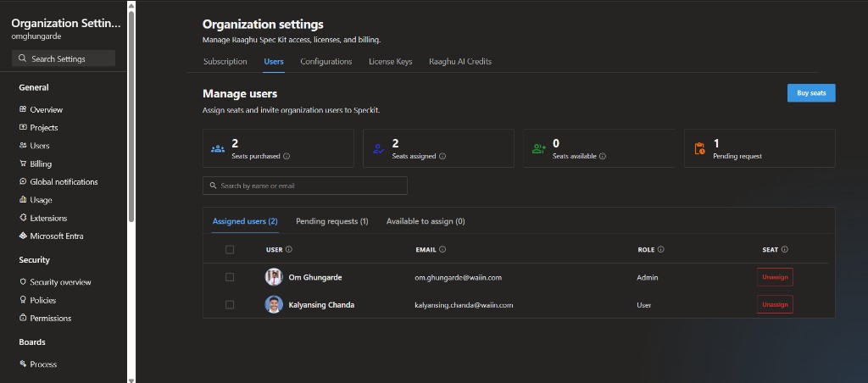Click the Security overview shield icon
This screenshot has width=868, height=383.
point(23,281)
